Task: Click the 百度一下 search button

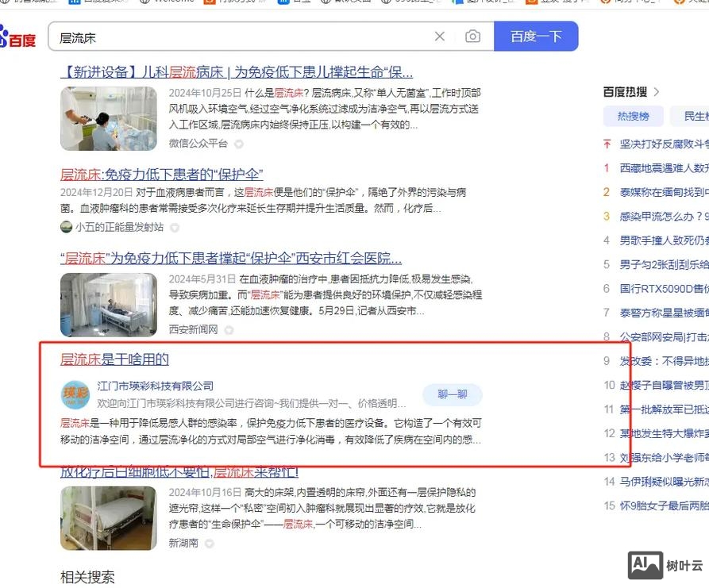Action: [x=536, y=36]
